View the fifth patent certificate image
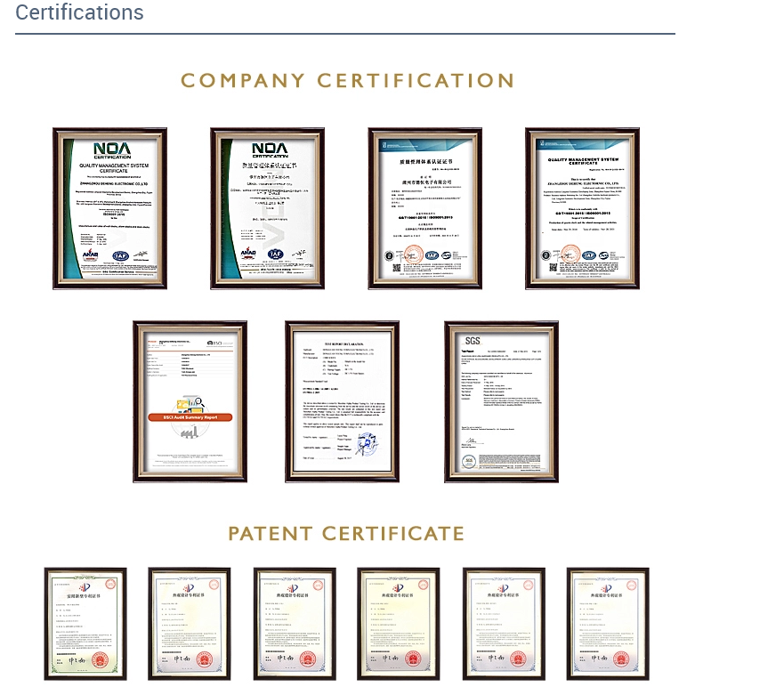Viewport: 784px width, 695px height. (503, 624)
